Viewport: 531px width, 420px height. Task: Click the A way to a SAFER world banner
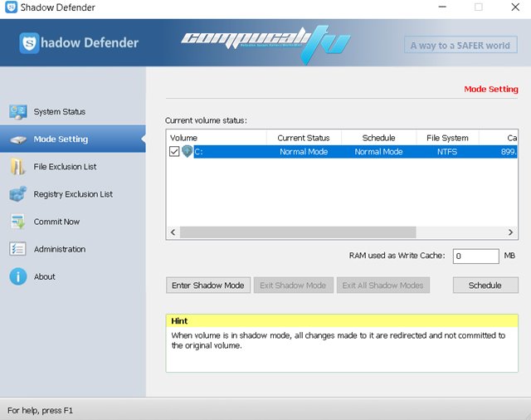[460, 45]
